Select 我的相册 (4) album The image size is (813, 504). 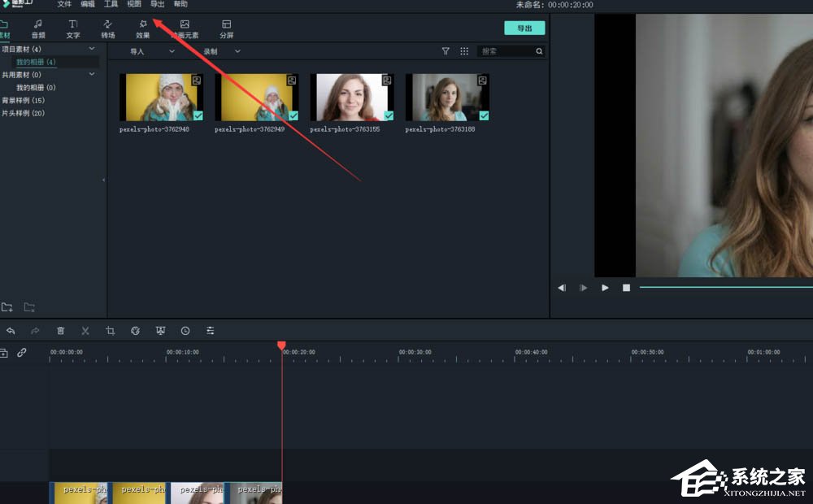click(x=36, y=62)
